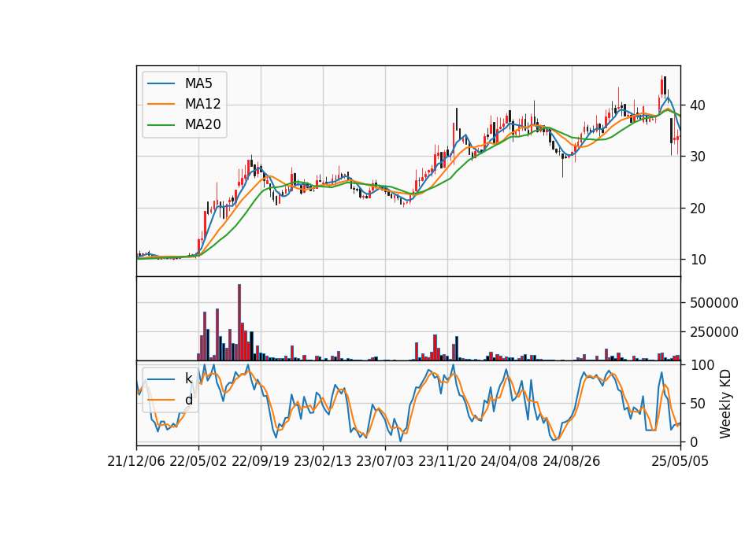
Task: Click the price axis value 40
Action: [x=698, y=105]
